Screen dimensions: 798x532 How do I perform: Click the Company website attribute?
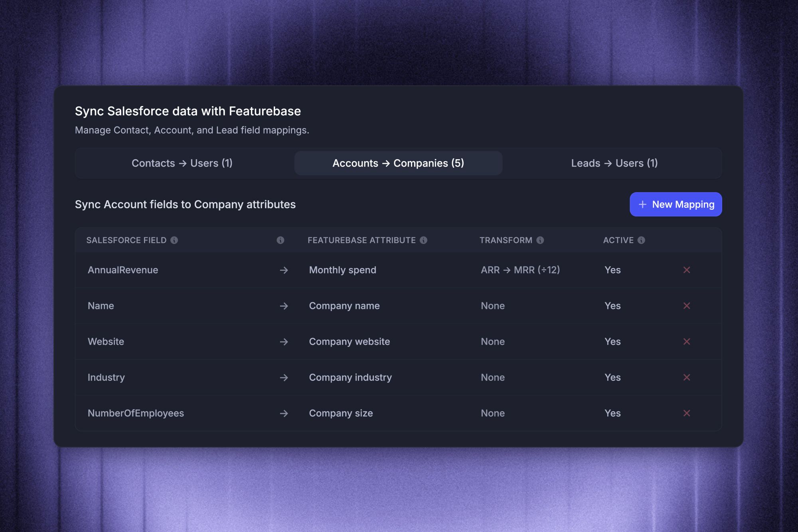point(350,342)
